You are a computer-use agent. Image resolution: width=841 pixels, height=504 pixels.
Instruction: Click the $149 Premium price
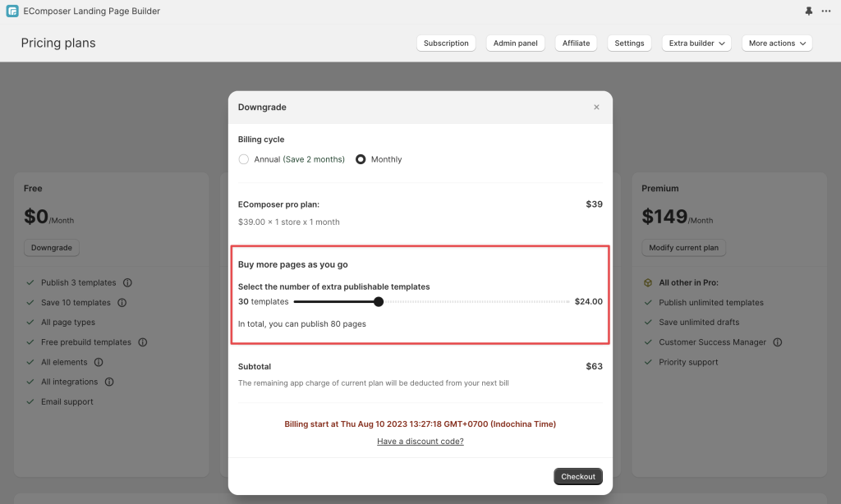664,217
